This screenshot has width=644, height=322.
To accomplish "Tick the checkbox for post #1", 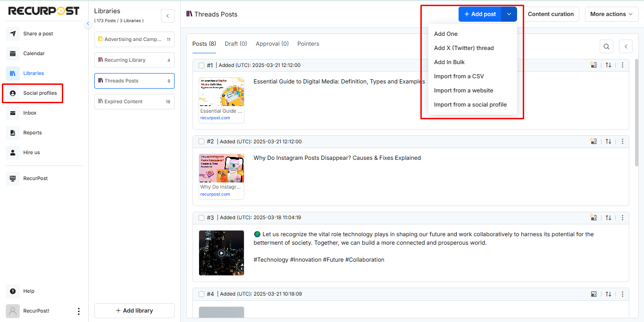I will pos(201,66).
